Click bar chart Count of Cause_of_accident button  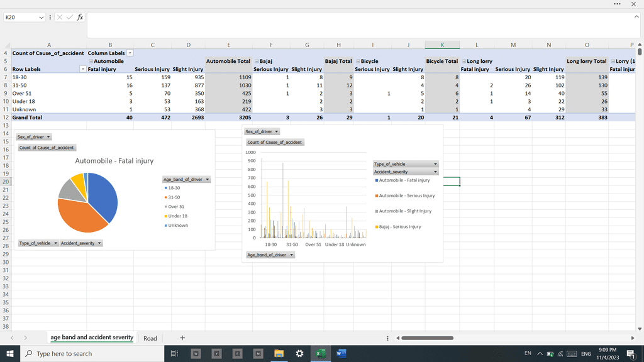tap(275, 142)
